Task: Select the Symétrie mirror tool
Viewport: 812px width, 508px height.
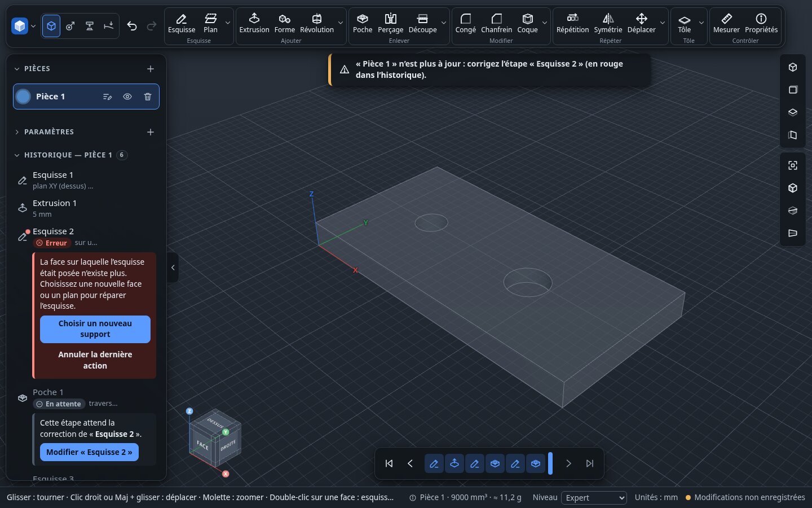Action: 608,23
